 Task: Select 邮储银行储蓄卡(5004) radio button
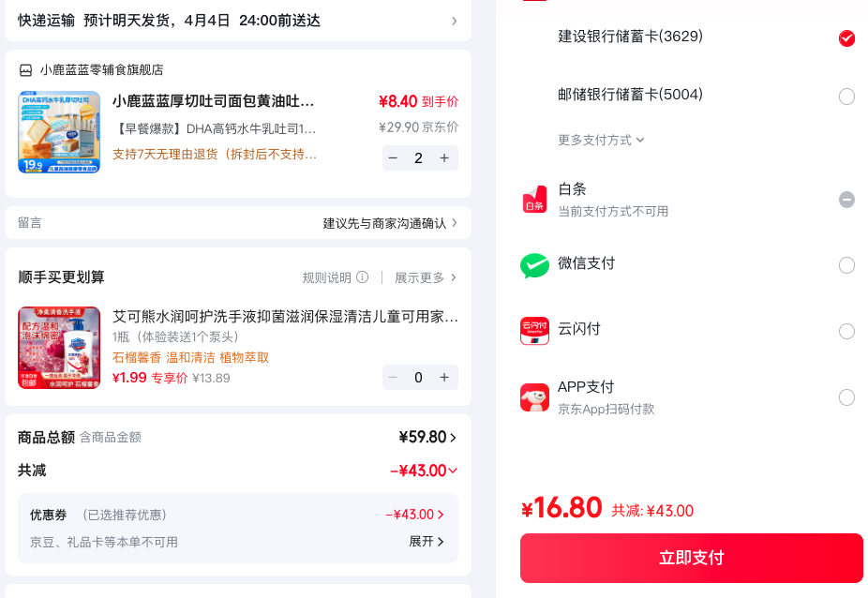(846, 97)
